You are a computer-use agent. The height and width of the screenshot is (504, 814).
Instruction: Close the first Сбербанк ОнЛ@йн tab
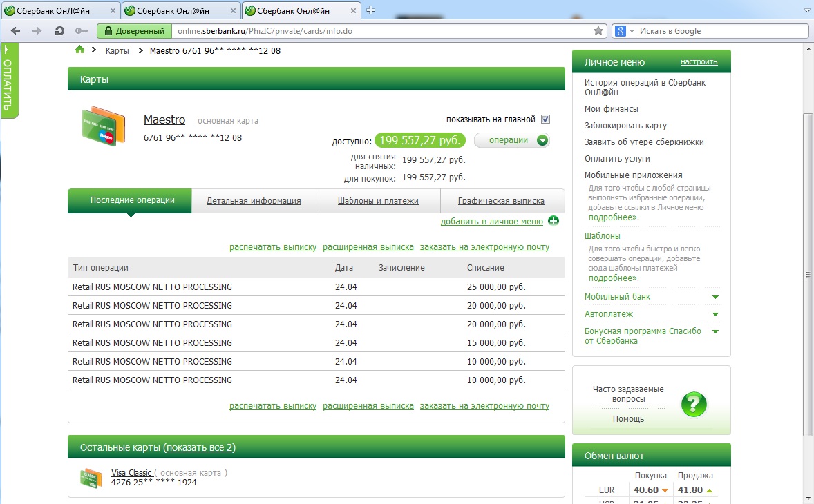pos(113,10)
